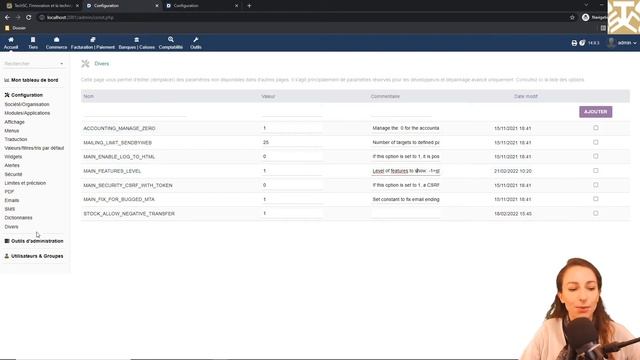640x360 pixels.
Task: Edit value field of MAILING_LIMIT_SENDBYWEB
Action: (x=292, y=142)
